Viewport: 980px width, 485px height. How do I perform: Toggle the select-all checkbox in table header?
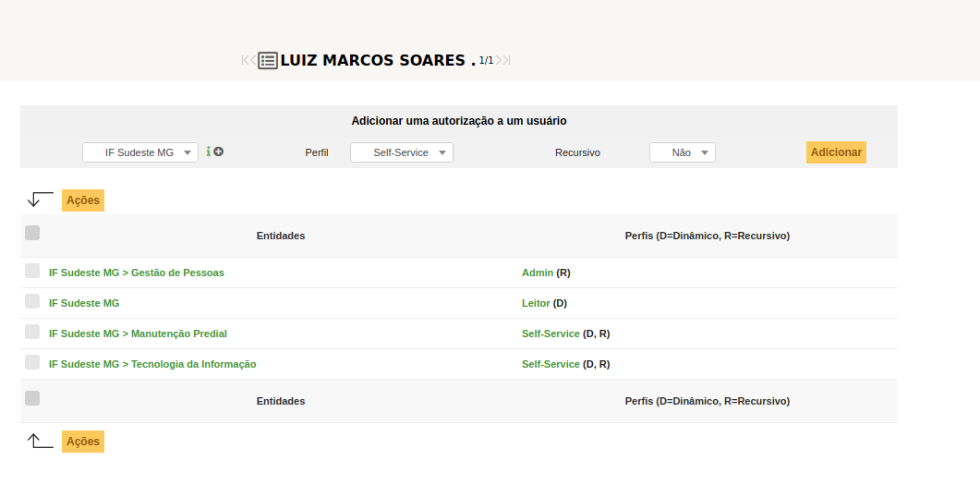(x=32, y=234)
